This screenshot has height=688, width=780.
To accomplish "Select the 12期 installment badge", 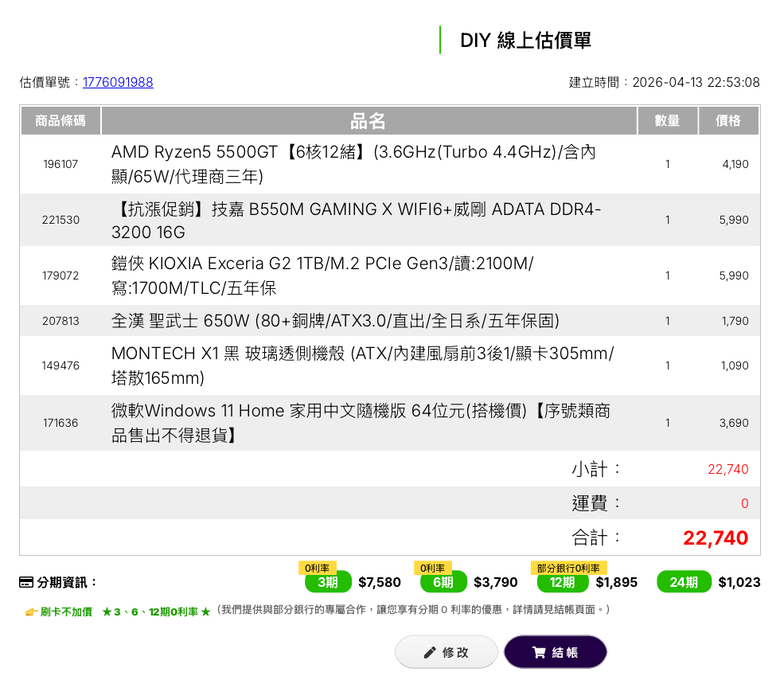I will 563,582.
